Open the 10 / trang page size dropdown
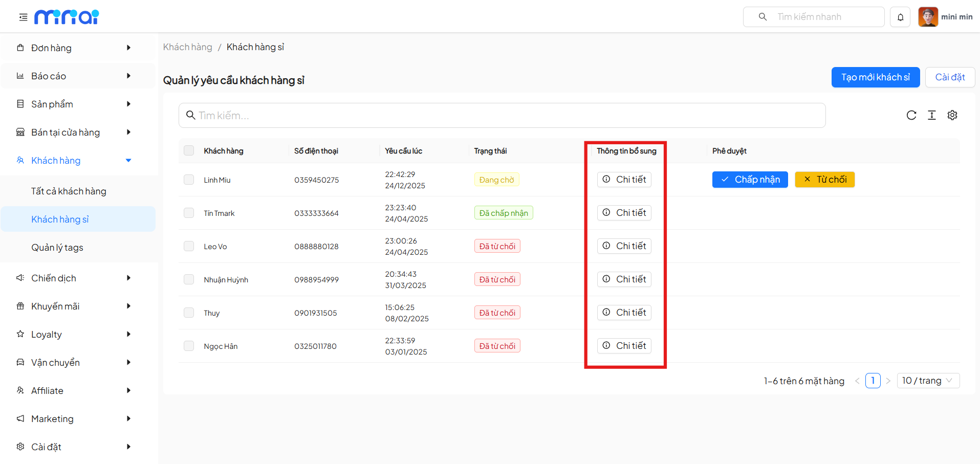The height and width of the screenshot is (464, 980). click(x=927, y=381)
